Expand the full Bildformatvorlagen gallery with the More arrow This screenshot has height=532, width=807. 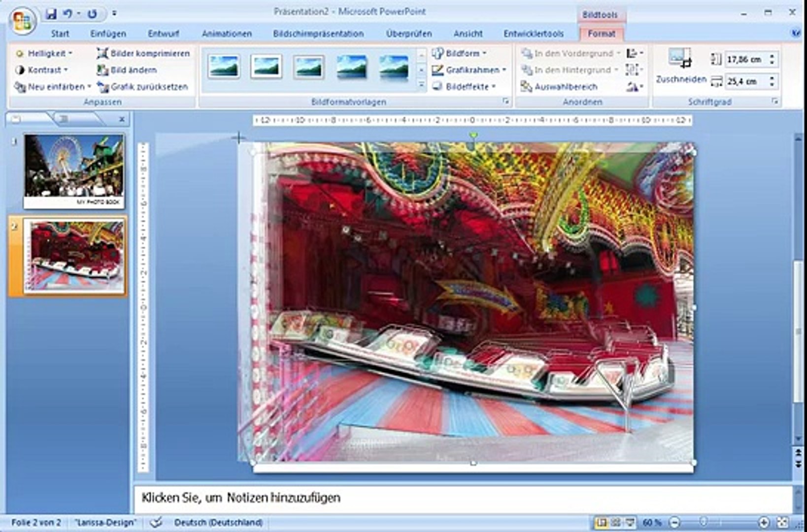click(x=421, y=86)
